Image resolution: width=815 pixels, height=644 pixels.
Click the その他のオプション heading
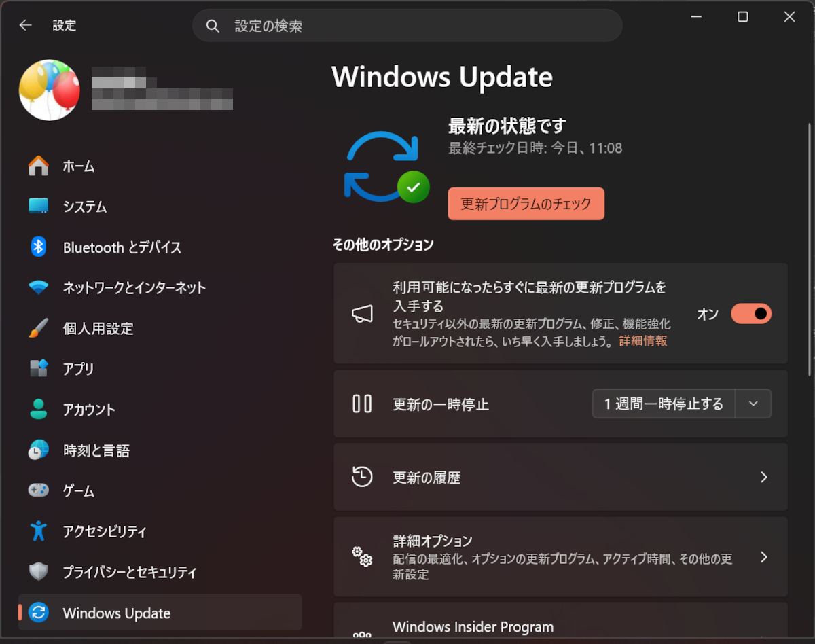coord(382,245)
